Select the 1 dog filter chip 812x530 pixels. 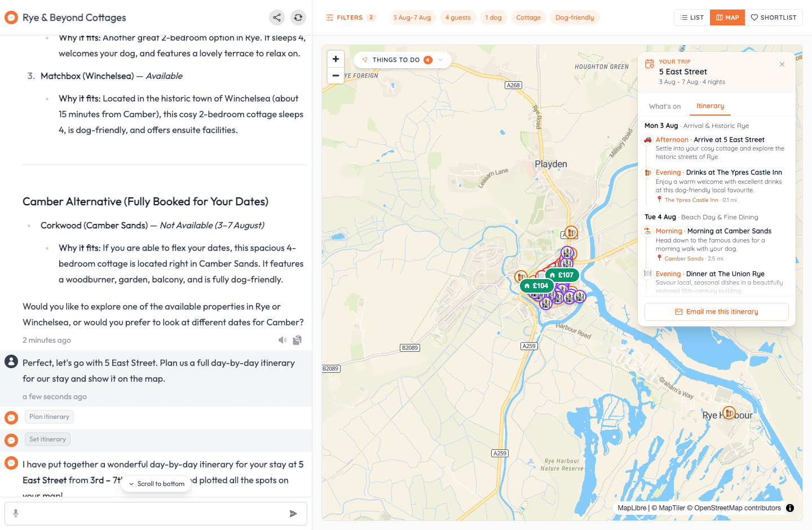point(493,17)
